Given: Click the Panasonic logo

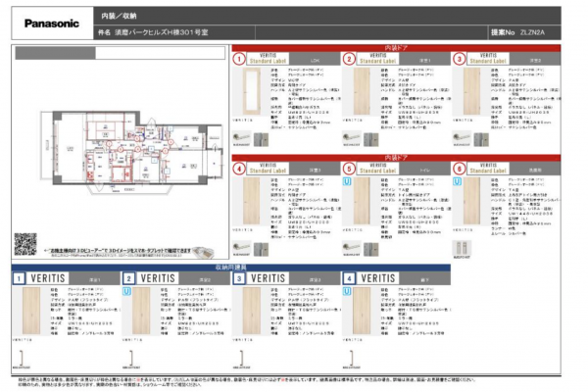Looking at the screenshot, I should coord(52,24).
